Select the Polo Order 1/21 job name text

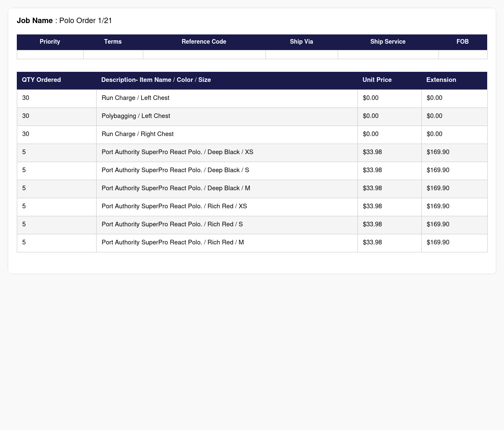86,21
